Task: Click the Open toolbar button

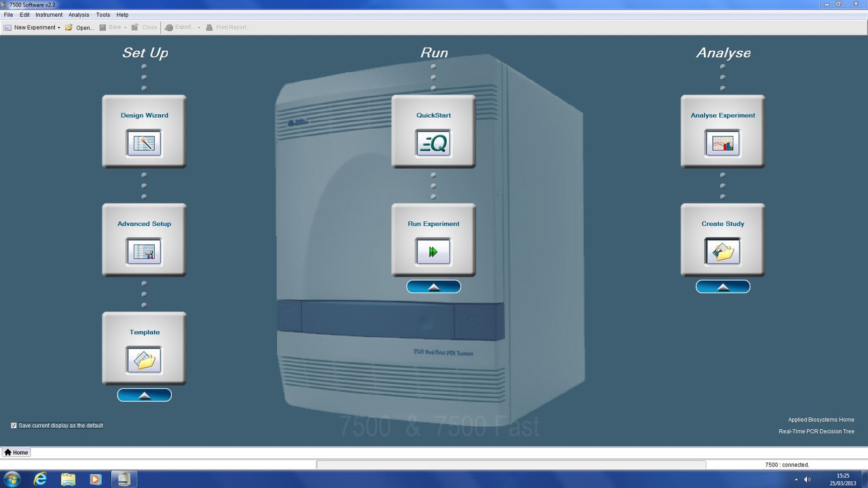Action: (79, 28)
